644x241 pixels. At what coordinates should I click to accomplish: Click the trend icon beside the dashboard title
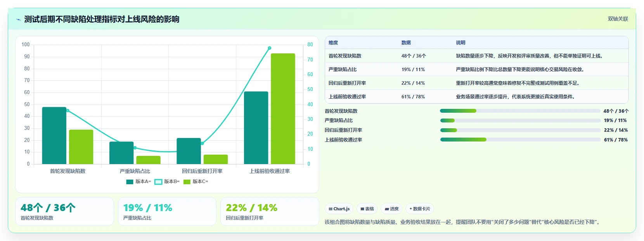pyautogui.click(x=19, y=19)
